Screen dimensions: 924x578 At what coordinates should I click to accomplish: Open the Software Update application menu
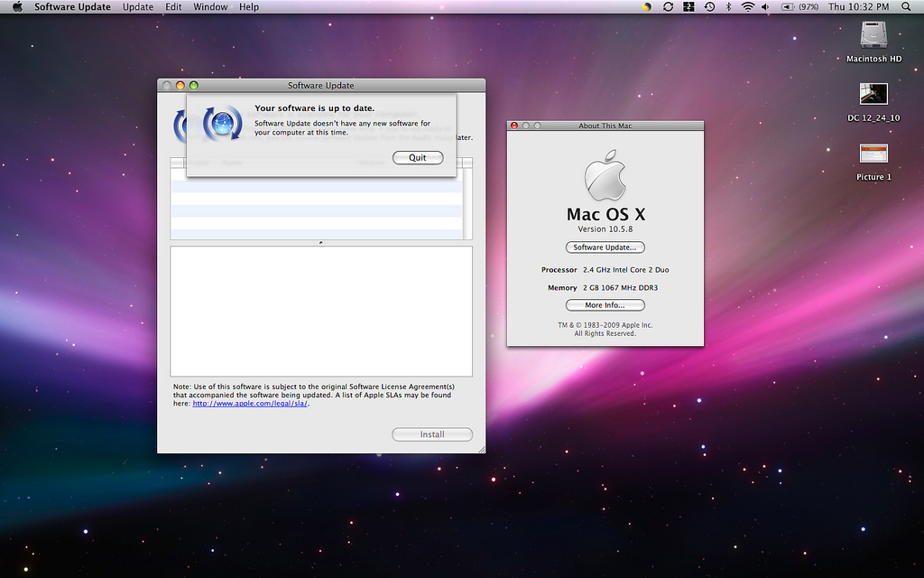click(x=72, y=7)
